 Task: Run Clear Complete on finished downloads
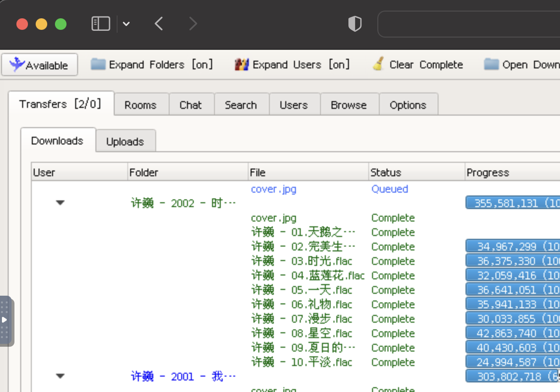pyautogui.click(x=418, y=64)
